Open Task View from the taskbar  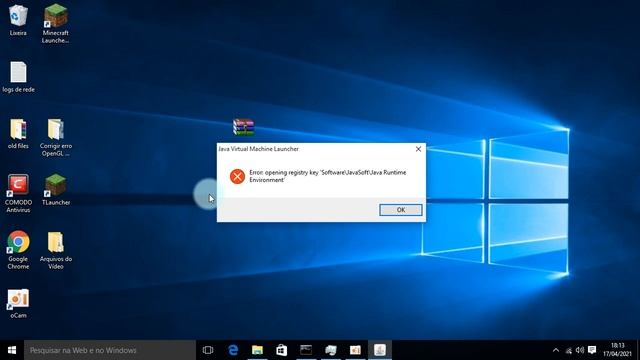[208, 350]
